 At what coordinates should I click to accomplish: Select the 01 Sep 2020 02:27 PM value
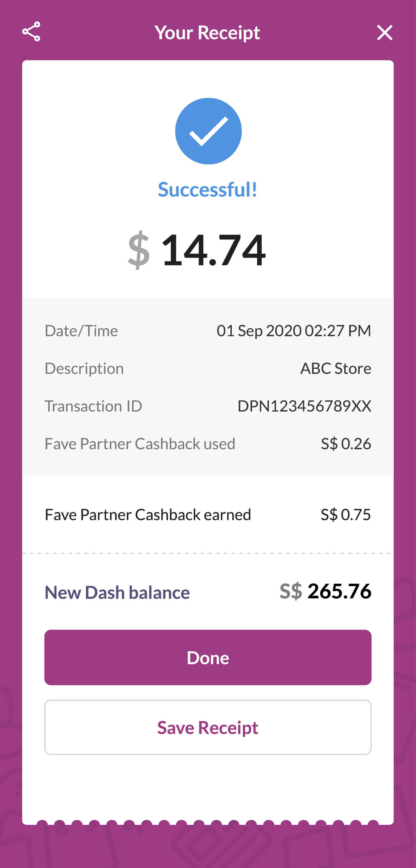[294, 331]
